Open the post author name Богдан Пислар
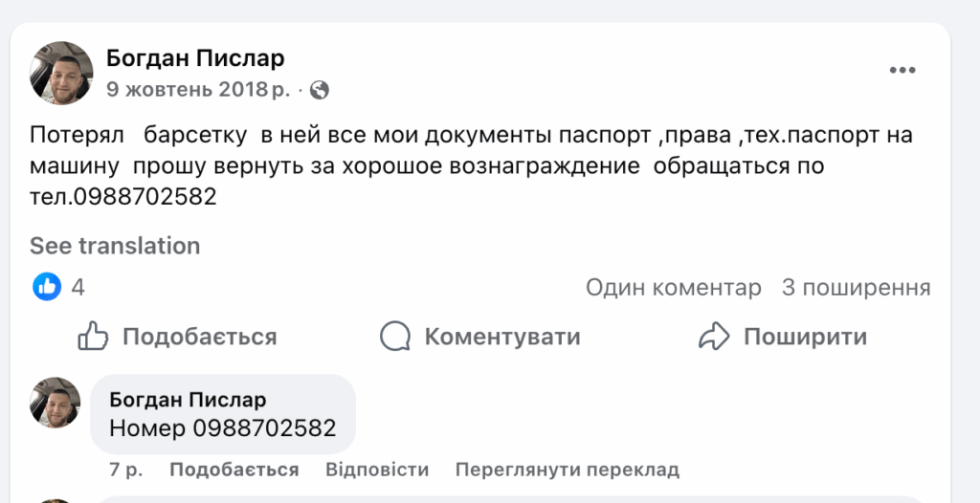 195,58
